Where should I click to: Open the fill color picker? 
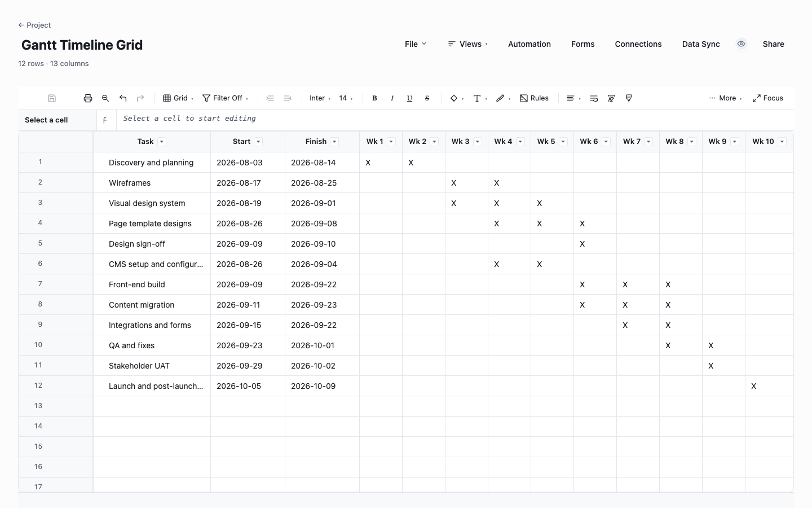457,98
